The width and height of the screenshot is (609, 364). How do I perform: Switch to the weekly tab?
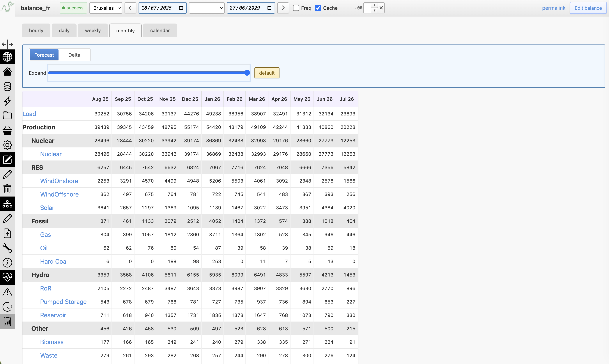click(93, 30)
